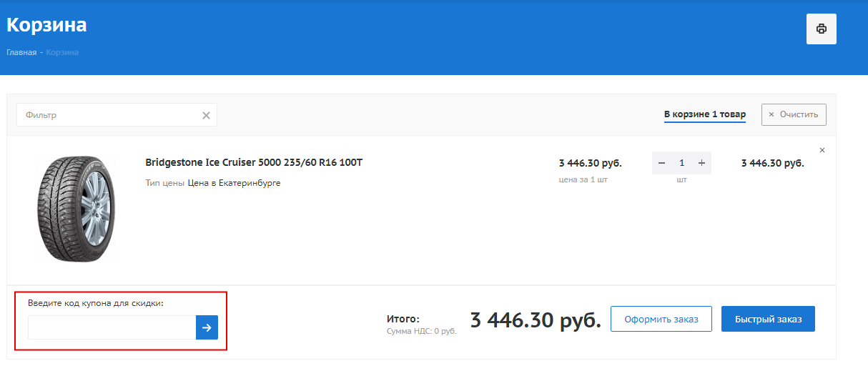The width and height of the screenshot is (868, 366).
Task: Click the quantity value field
Action: 681,163
